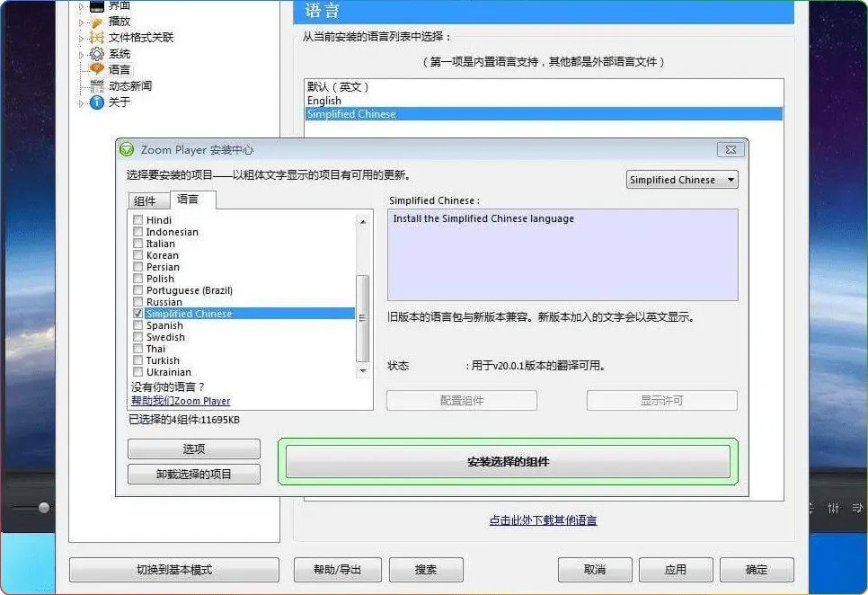Click the 显示许可 button
This screenshot has height=595, width=868.
pyautogui.click(x=662, y=400)
